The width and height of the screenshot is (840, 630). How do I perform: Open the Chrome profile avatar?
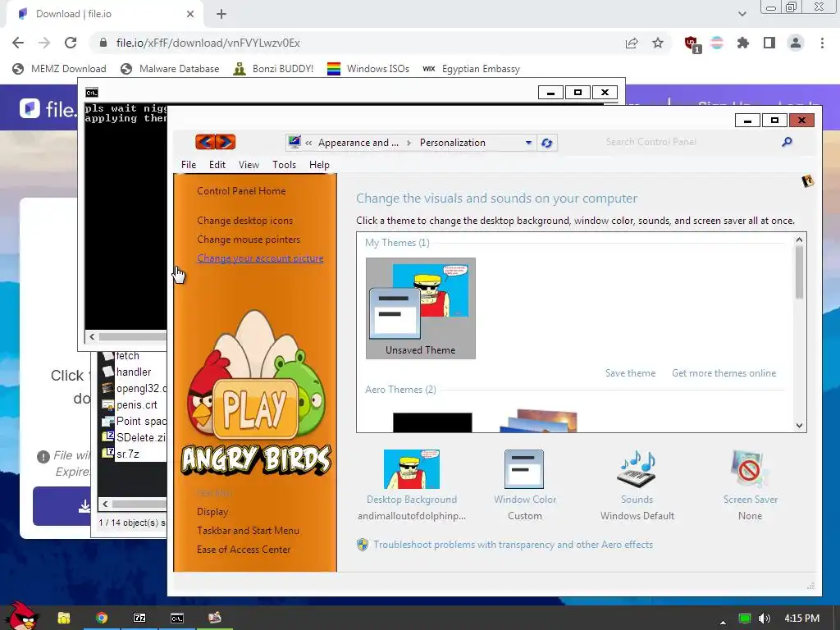pyautogui.click(x=796, y=43)
